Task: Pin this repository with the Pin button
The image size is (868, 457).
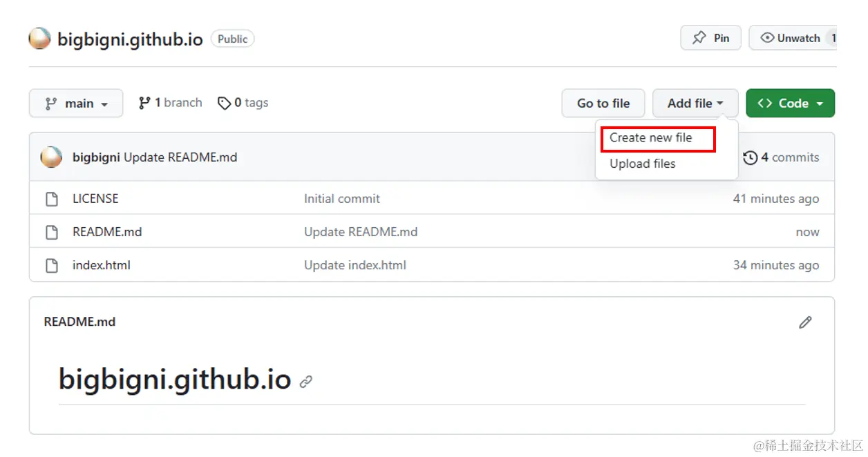Action: click(x=710, y=38)
